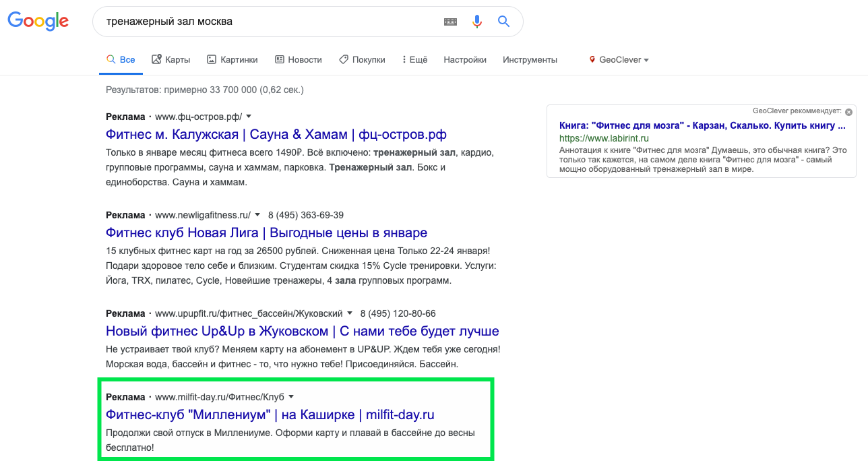The image size is (868, 465).
Task: Close the GeoClever recommendation box
Action: tap(848, 112)
